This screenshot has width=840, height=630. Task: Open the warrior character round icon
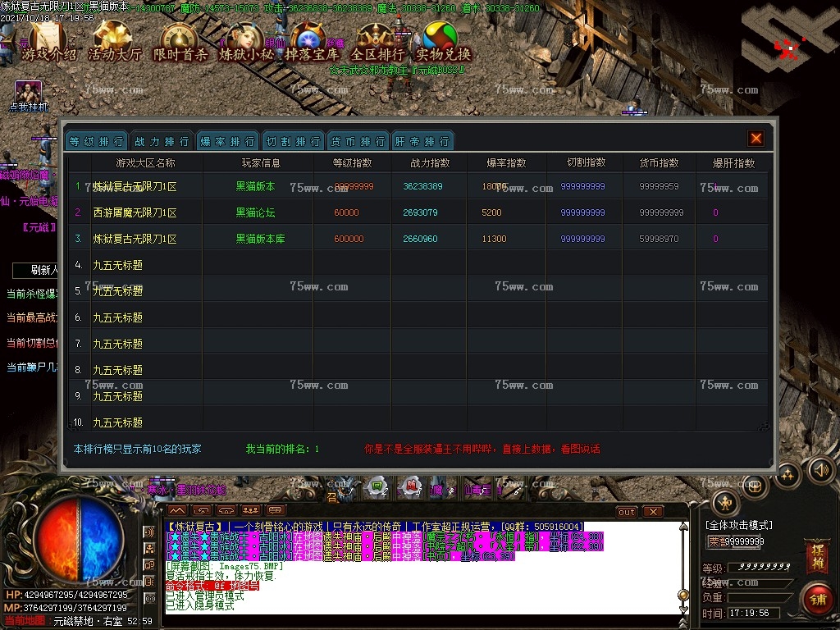tap(725, 503)
